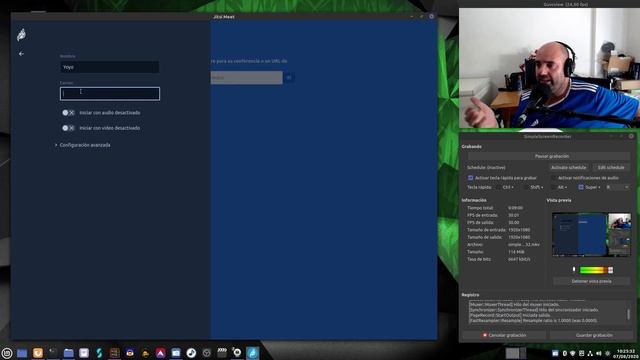Click the volume speaker tray icon
This screenshot has height=360, width=640.
599,353
